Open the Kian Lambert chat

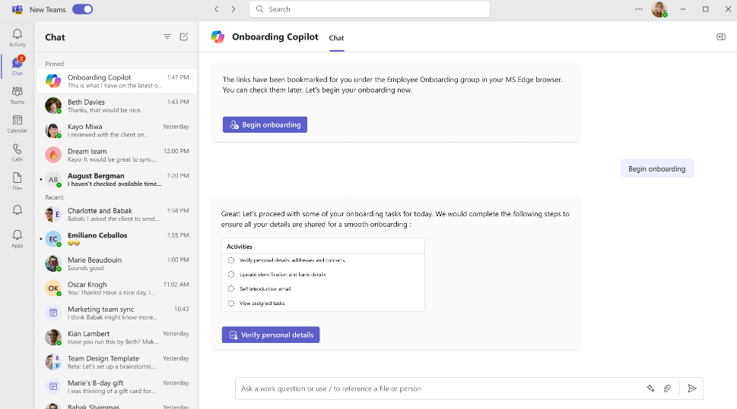(117, 337)
